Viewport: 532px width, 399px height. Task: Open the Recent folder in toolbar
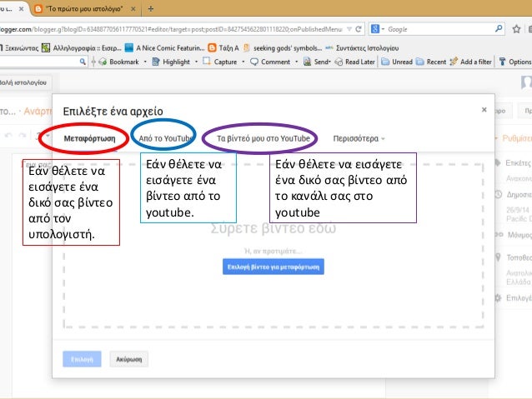[x=431, y=62]
